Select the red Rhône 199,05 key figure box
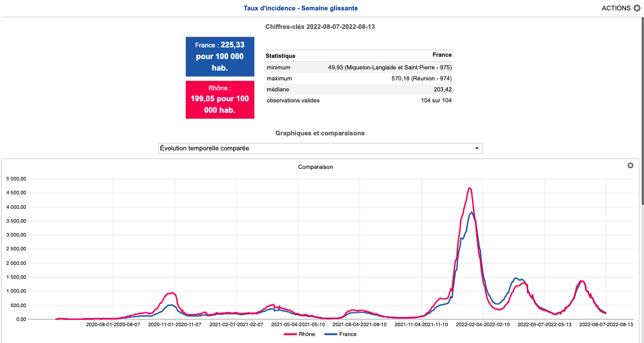This screenshot has width=644, height=343. (220, 99)
